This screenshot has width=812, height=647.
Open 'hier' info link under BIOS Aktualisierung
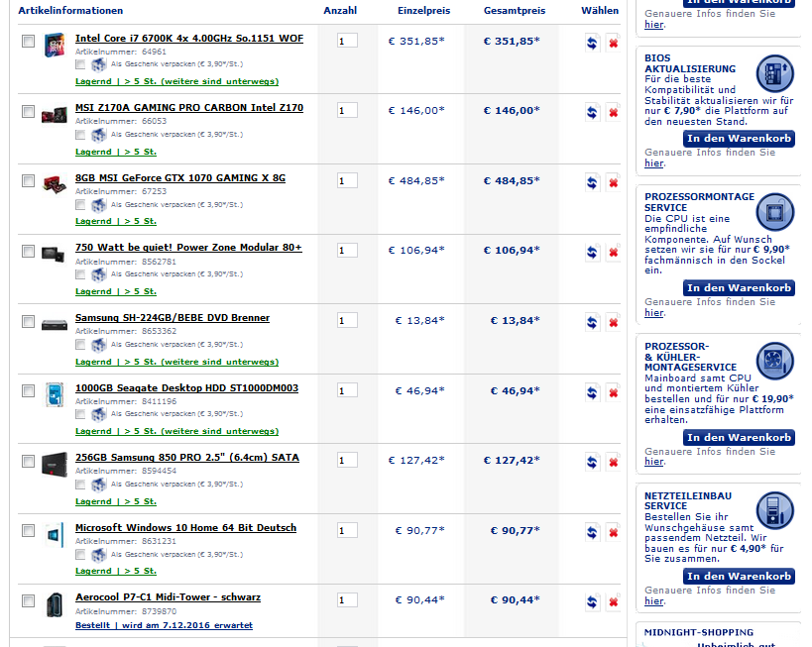654,163
